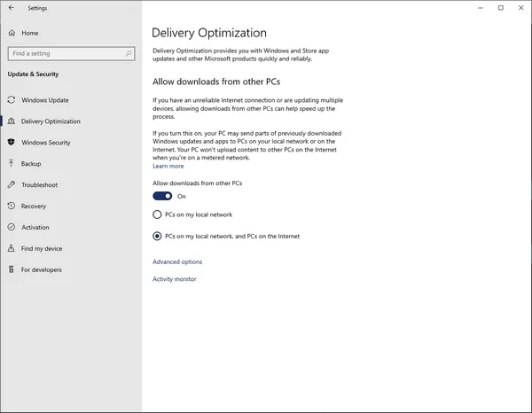Open Windows Security section
This screenshot has width=532, height=413.
point(46,143)
